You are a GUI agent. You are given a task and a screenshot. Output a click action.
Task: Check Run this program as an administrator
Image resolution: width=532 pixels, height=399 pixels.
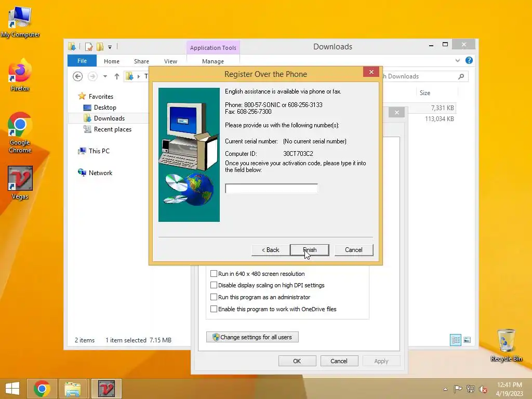[x=214, y=297]
